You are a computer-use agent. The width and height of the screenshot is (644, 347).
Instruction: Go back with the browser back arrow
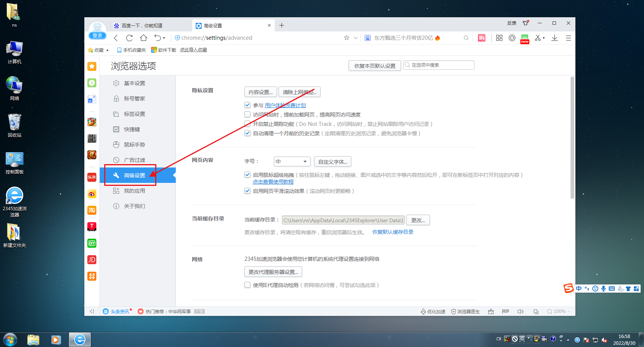click(116, 38)
